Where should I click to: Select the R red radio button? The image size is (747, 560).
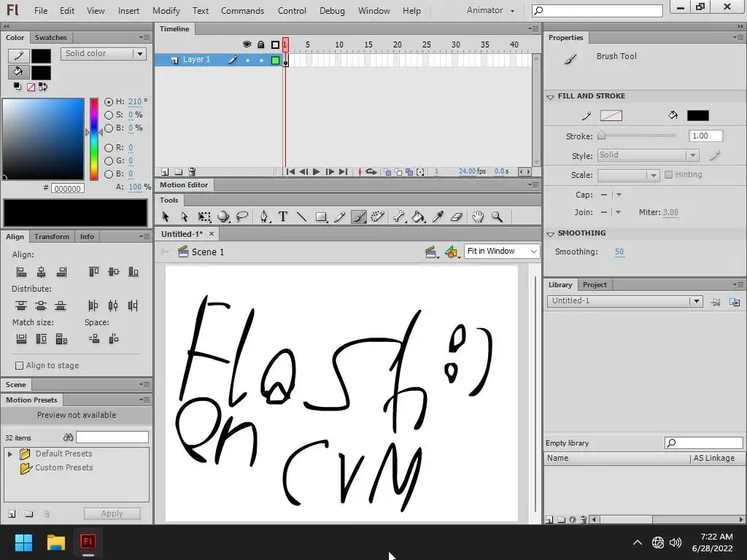[109, 148]
